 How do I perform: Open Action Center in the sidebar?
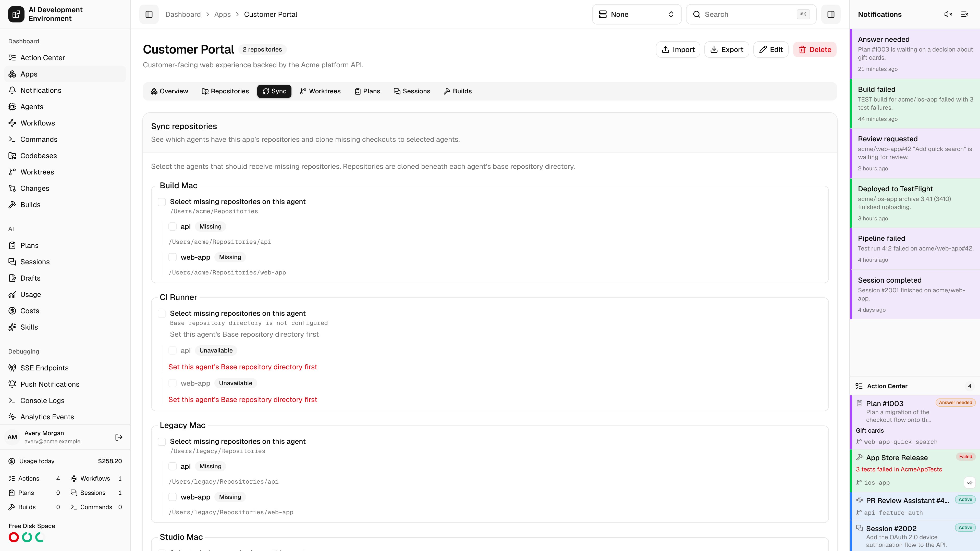click(x=65, y=57)
